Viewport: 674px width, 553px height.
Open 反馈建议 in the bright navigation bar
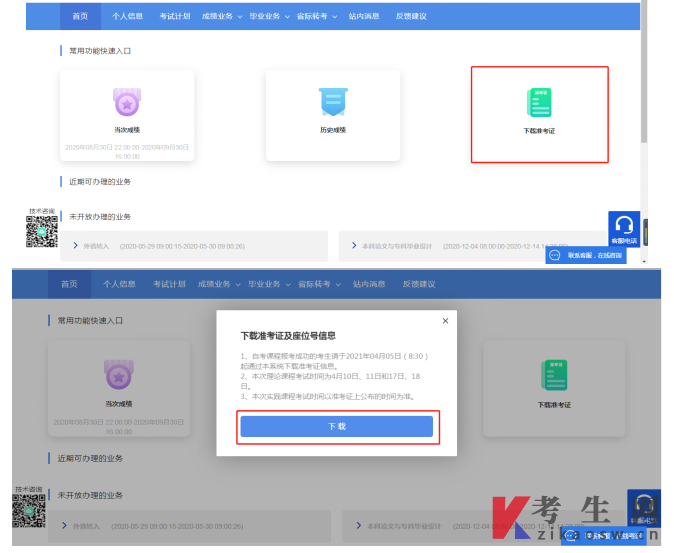(x=411, y=16)
